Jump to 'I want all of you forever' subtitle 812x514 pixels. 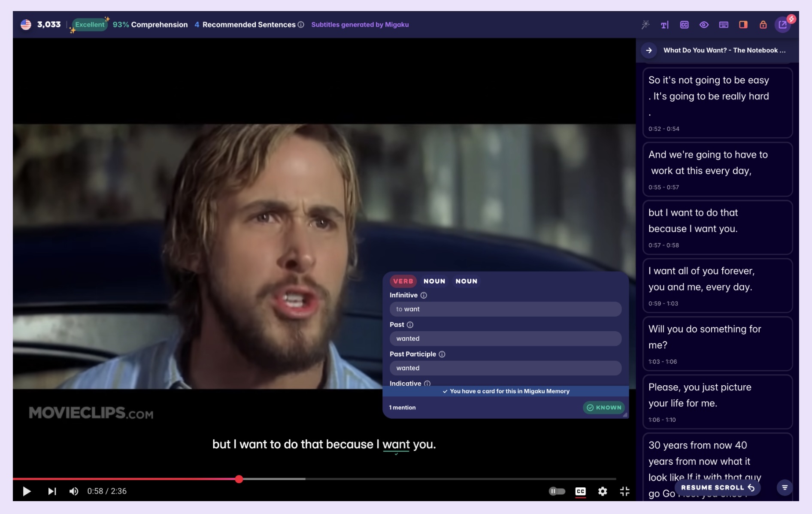pyautogui.click(x=717, y=286)
